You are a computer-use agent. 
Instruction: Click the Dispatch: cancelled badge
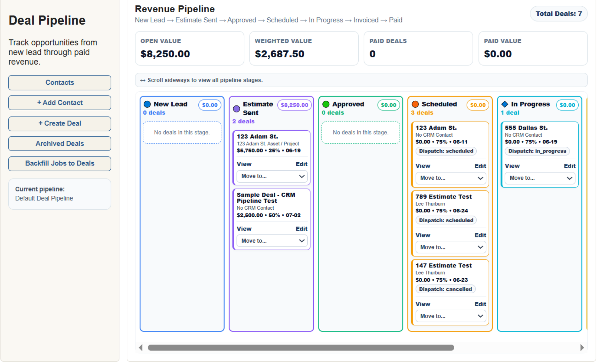(x=445, y=289)
